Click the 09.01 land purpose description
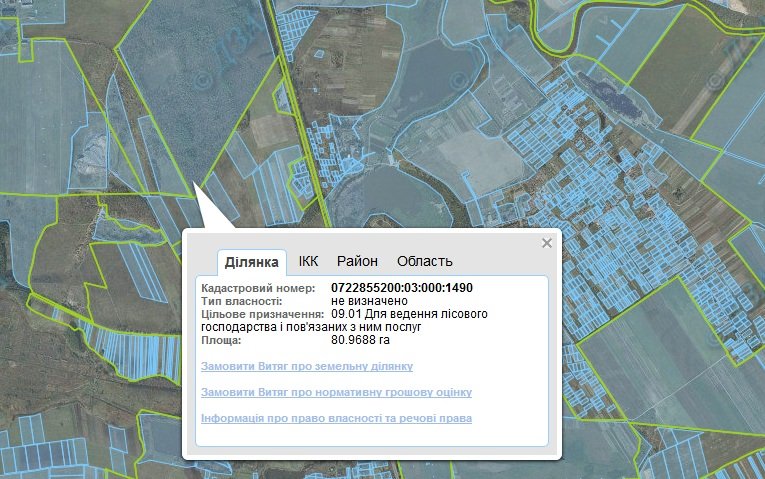 click(x=409, y=314)
